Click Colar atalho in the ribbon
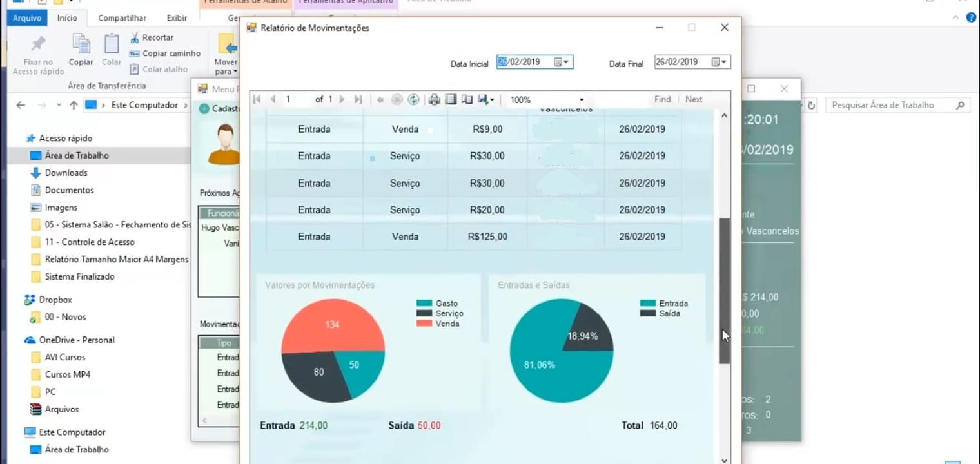 coord(159,69)
